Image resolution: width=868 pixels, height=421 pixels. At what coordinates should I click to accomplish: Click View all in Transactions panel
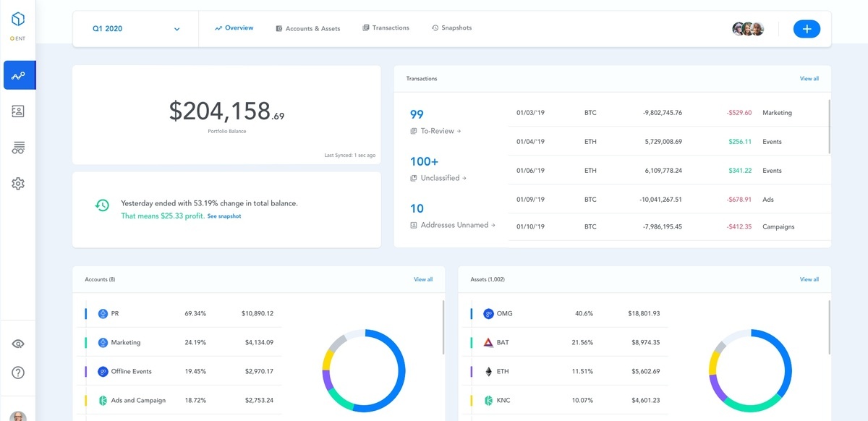pyautogui.click(x=809, y=78)
